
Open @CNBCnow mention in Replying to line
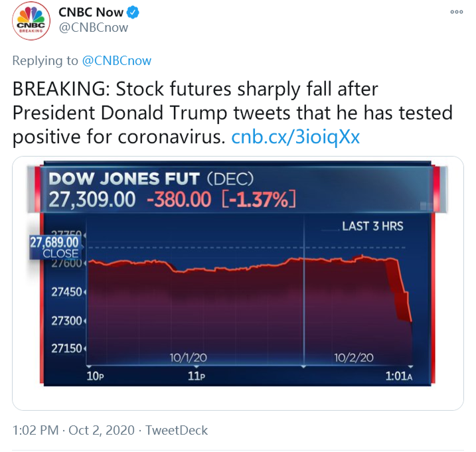(x=116, y=60)
